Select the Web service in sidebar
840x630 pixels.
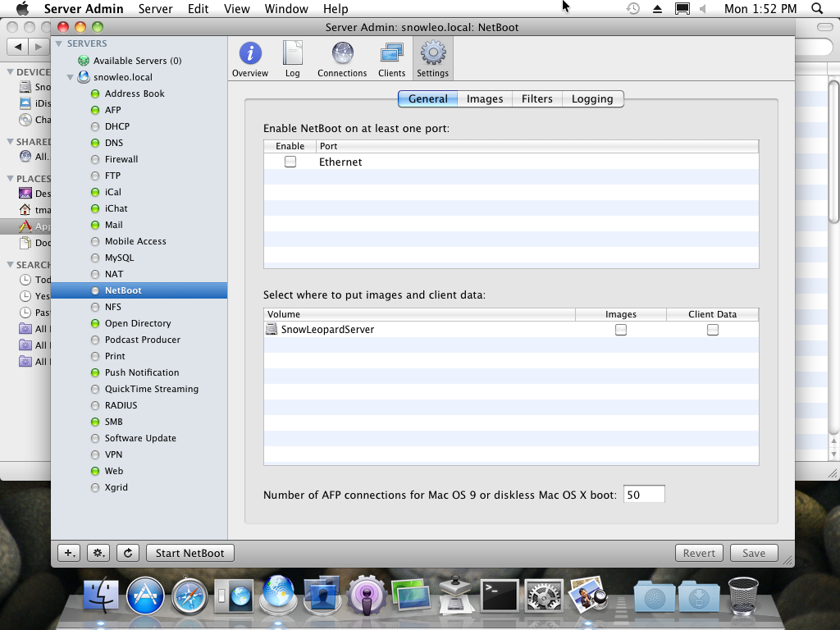(139, 471)
